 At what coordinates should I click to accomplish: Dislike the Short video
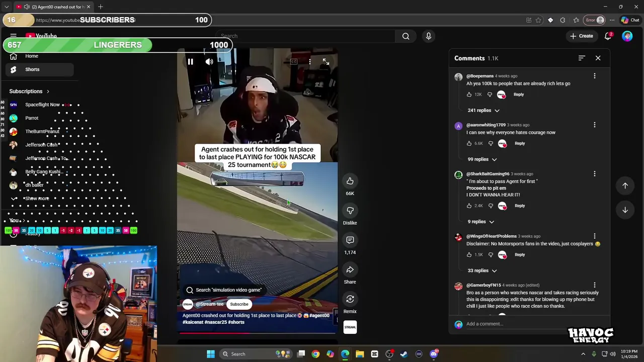coord(350,211)
